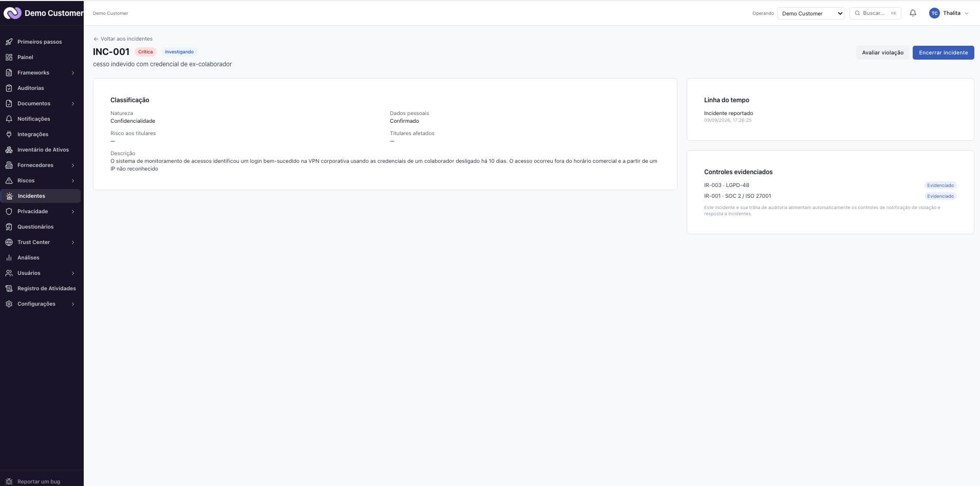Open the Painel dashboard icon
980x486 pixels.
coord(9,57)
